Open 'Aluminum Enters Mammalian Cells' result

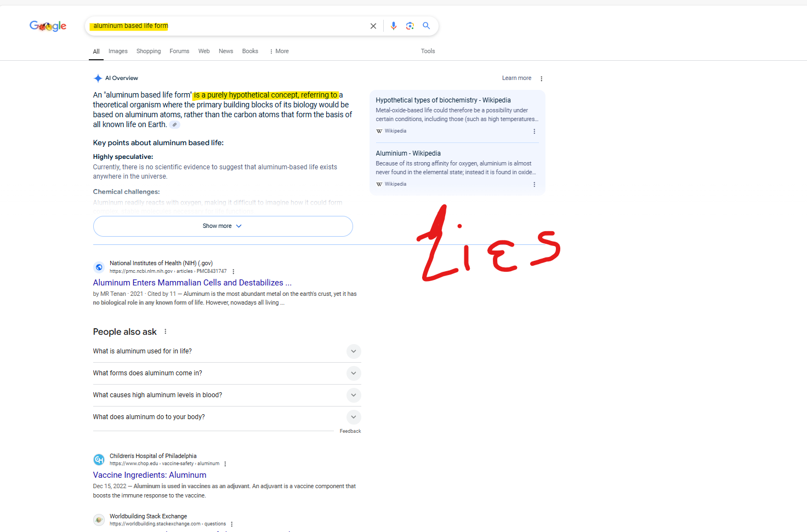point(192,283)
